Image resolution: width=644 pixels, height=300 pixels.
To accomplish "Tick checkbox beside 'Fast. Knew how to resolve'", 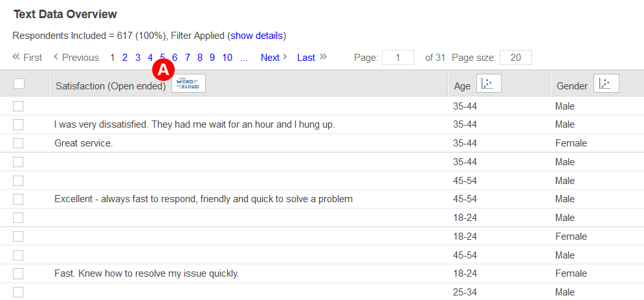I will point(18,273).
